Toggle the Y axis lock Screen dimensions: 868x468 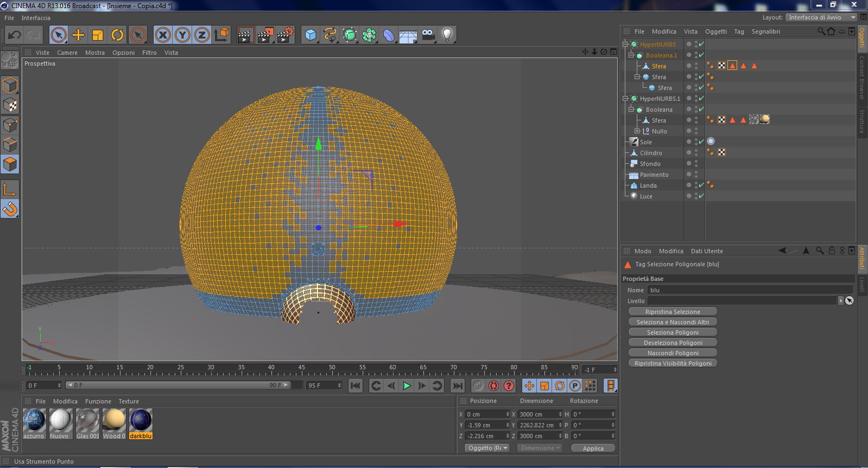pyautogui.click(x=182, y=35)
